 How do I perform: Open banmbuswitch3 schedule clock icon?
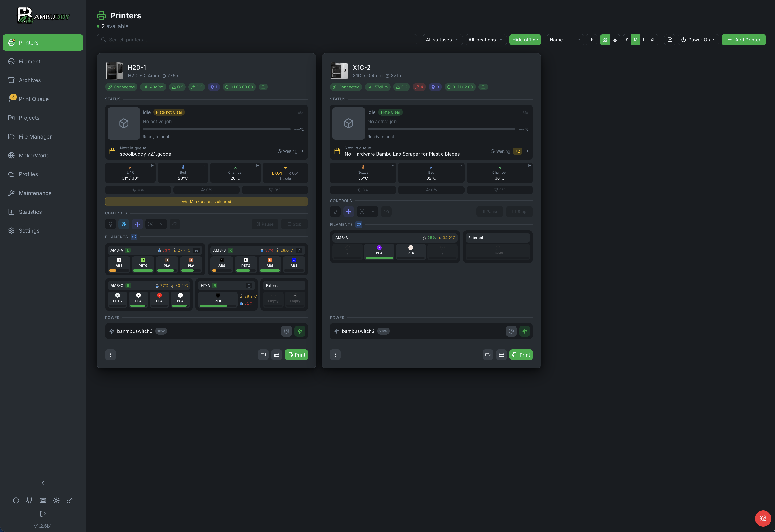(286, 331)
